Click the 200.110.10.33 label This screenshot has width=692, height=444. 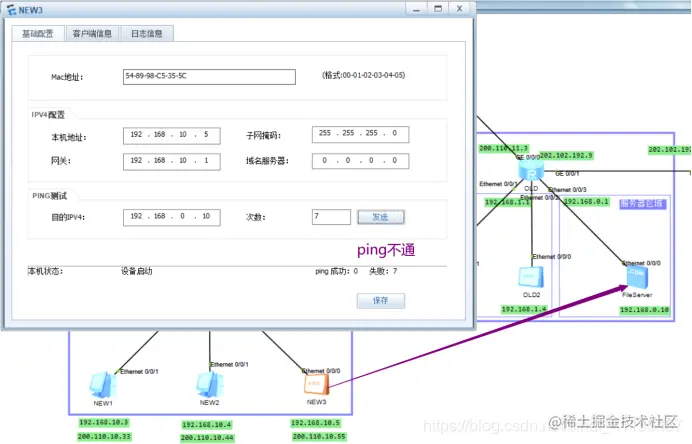click(104, 436)
